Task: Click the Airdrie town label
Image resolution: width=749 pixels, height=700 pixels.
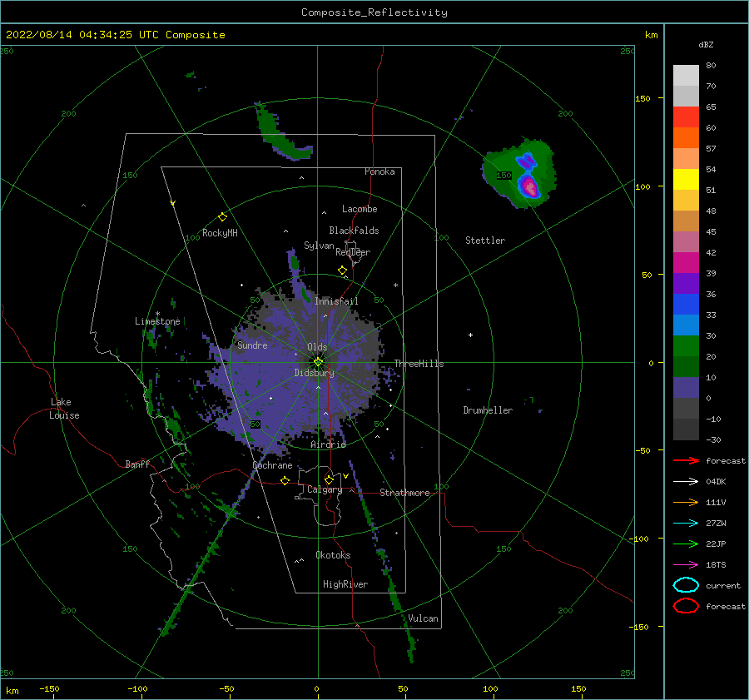Action: [328, 444]
